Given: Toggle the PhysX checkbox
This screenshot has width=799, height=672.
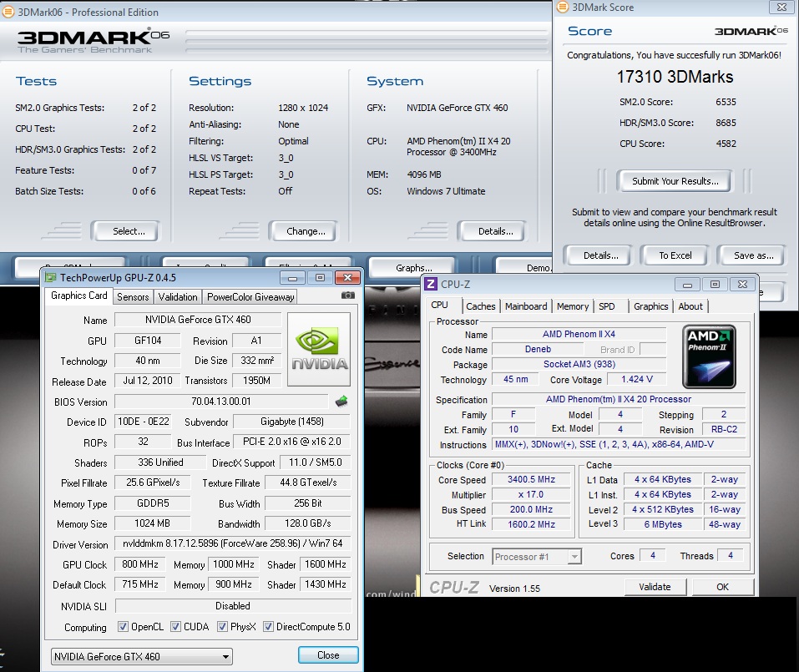Looking at the screenshot, I should point(222,627).
